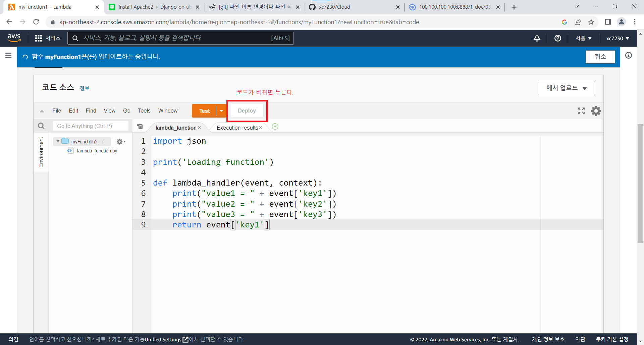Screen dimensions: 644x345
Task: Open the View menu
Action: (109, 111)
